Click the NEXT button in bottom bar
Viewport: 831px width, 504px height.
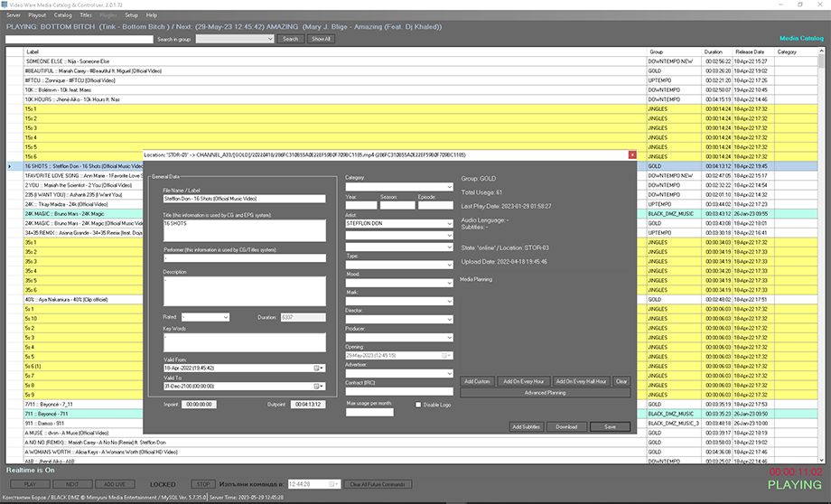pyautogui.click(x=72, y=484)
